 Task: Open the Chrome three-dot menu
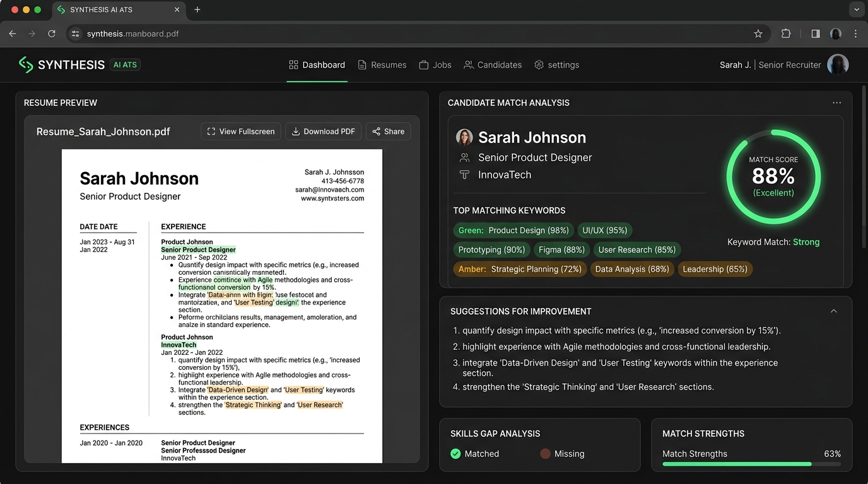pyautogui.click(x=855, y=34)
